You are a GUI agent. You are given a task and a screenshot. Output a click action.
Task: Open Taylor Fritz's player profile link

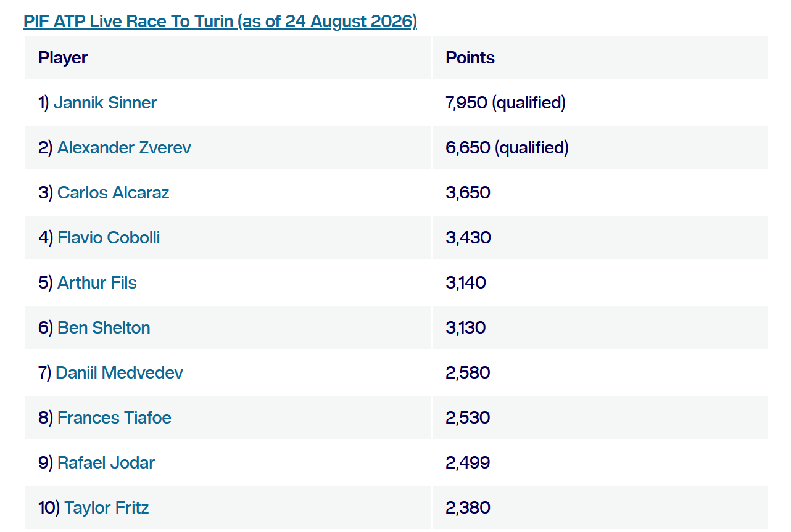pos(107,507)
